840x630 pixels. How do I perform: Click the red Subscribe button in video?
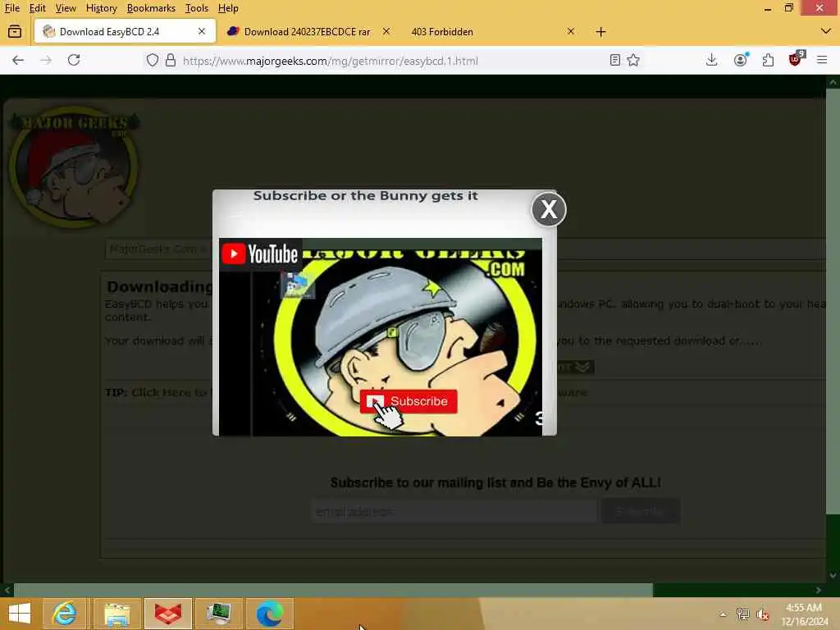[409, 401]
